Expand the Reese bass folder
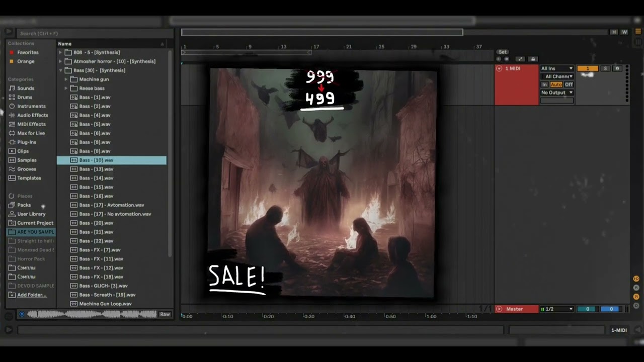 coord(66,88)
